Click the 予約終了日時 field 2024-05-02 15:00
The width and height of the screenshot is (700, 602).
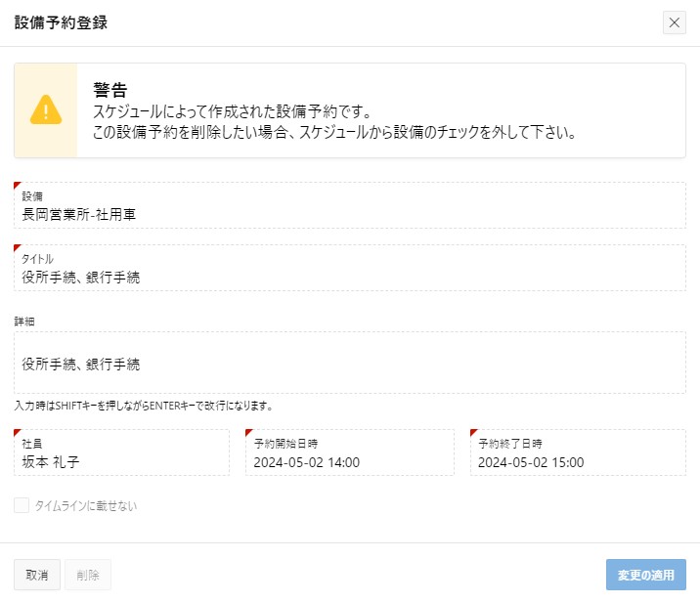tap(578, 452)
